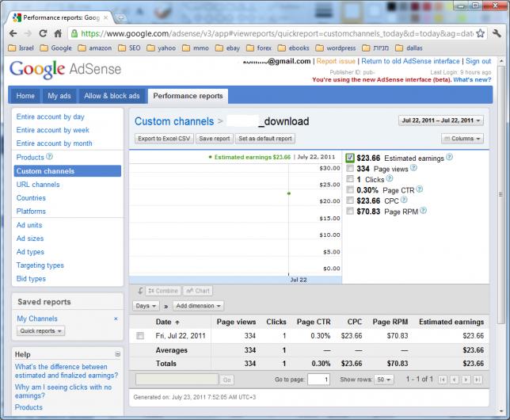Click Return to old AdSense interface
Screen dimensions: 510x420
coord(410,61)
